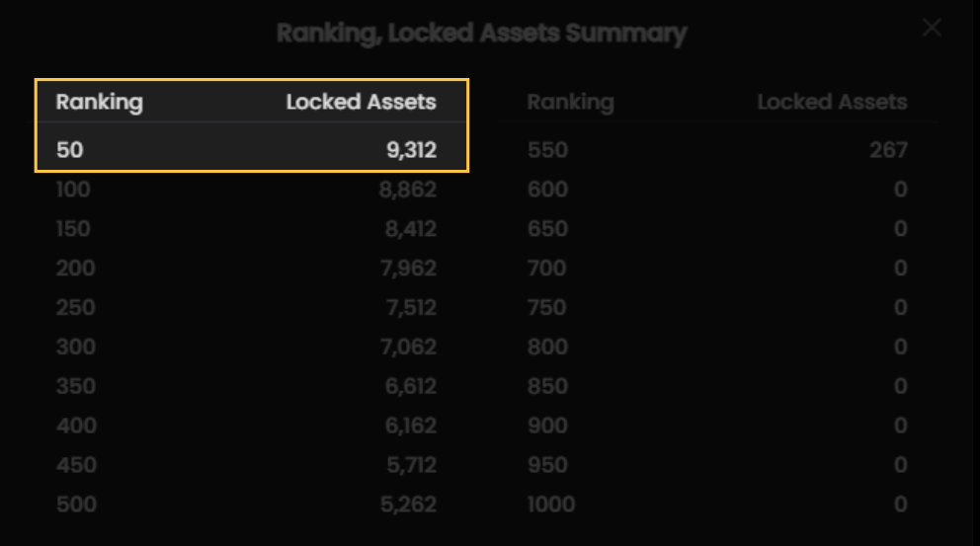
Task: Select the ranking 350 entry
Action: (76, 386)
